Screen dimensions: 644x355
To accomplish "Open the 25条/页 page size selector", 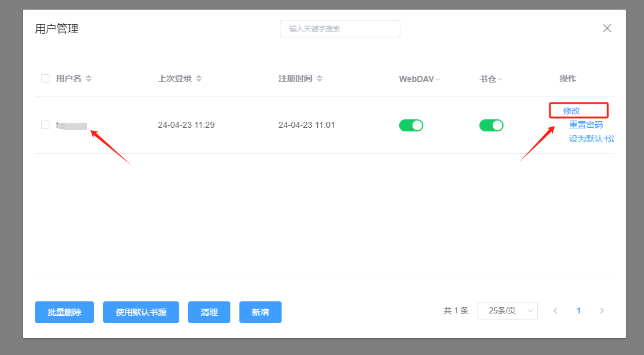I will [507, 311].
